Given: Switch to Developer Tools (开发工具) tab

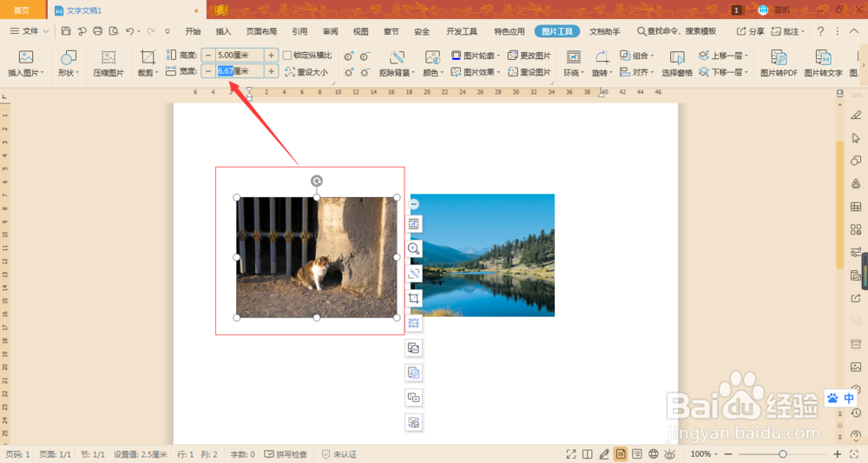Looking at the screenshot, I should (x=462, y=31).
